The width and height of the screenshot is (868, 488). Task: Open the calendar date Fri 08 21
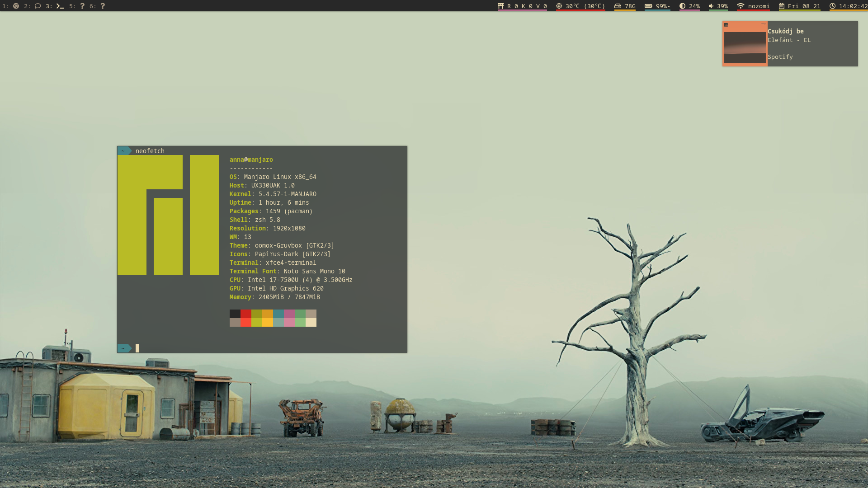799,6
